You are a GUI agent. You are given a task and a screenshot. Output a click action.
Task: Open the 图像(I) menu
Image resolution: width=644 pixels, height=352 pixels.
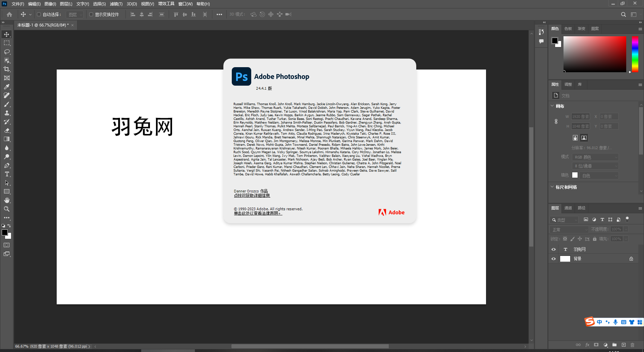[50, 4]
